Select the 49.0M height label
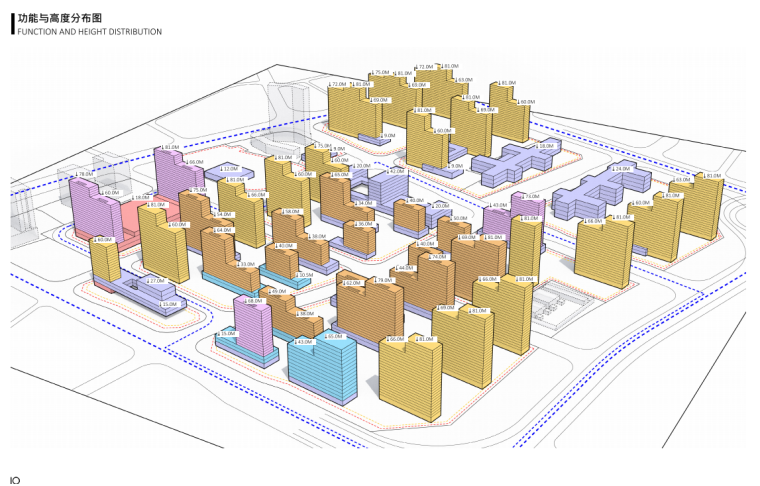Image resolution: width=760 pixels, height=486 pixels. [x=277, y=291]
